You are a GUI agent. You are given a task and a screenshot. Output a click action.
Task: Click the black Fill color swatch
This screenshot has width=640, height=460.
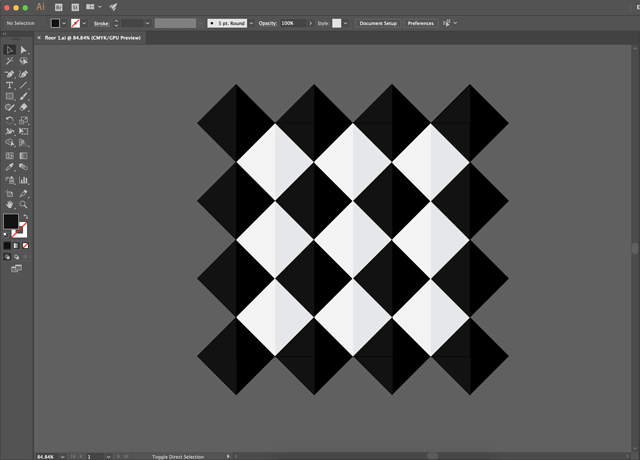point(10,221)
